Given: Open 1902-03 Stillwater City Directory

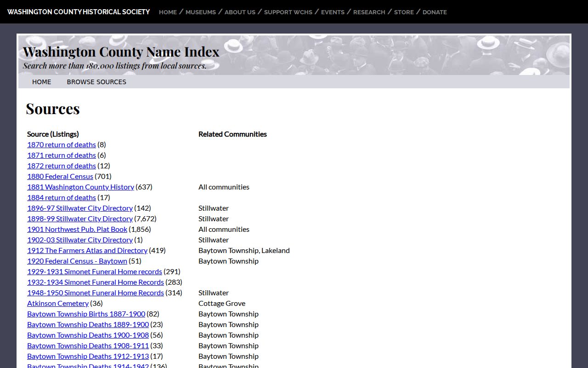Looking at the screenshot, I should point(80,240).
